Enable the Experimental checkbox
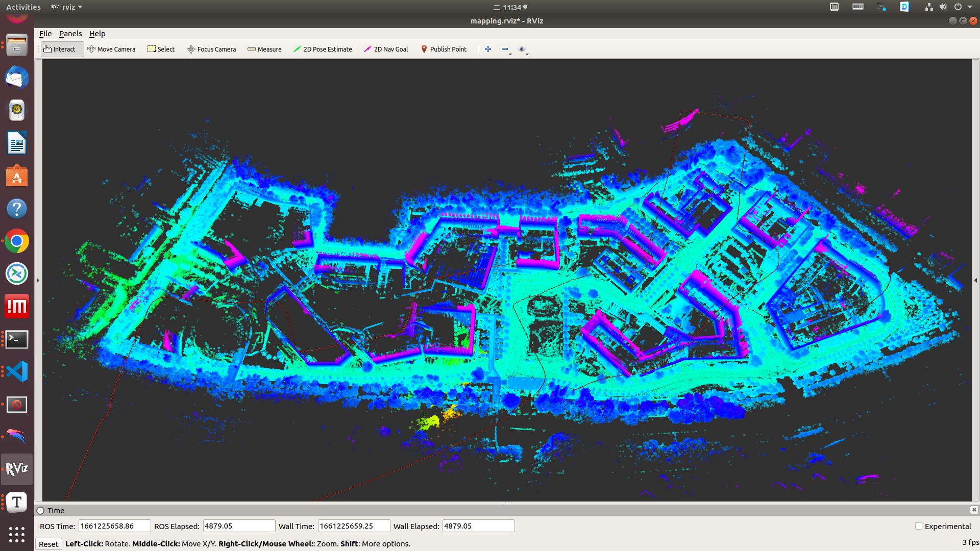Viewport: 980px width, 551px height. click(919, 526)
